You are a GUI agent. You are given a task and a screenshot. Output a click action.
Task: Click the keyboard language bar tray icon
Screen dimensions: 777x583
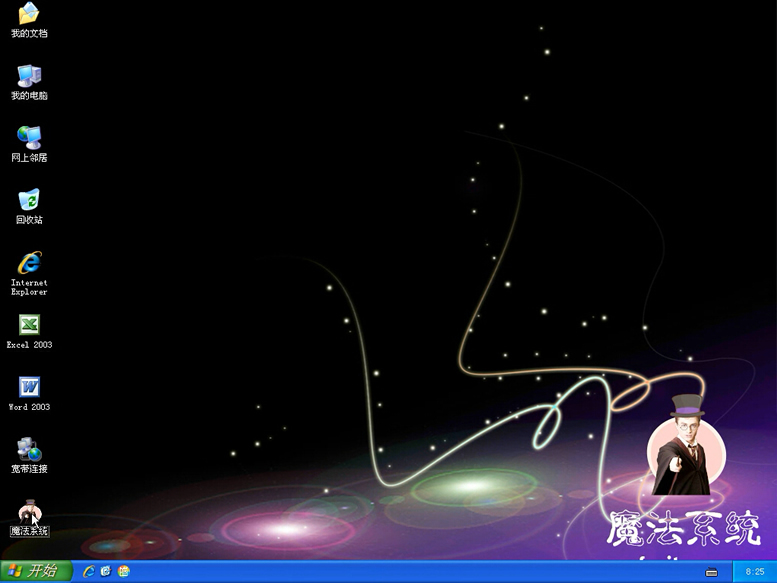tap(712, 572)
